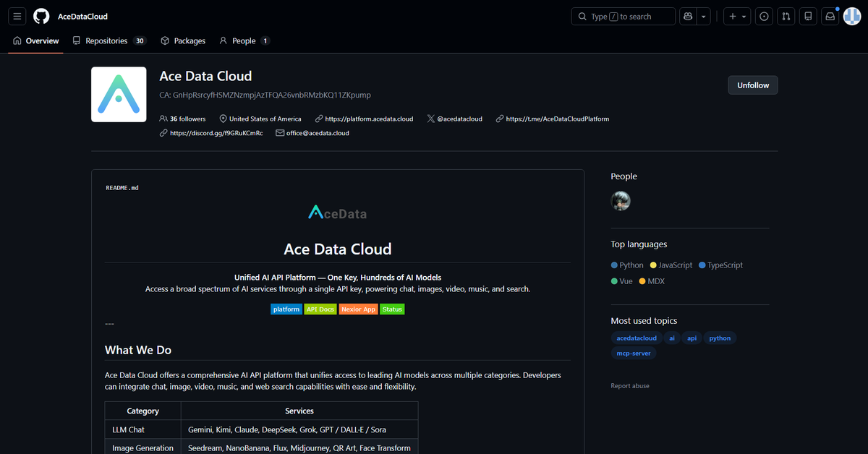Click the Image Generation table cell
The height and width of the screenshot is (454, 868).
tap(142, 448)
